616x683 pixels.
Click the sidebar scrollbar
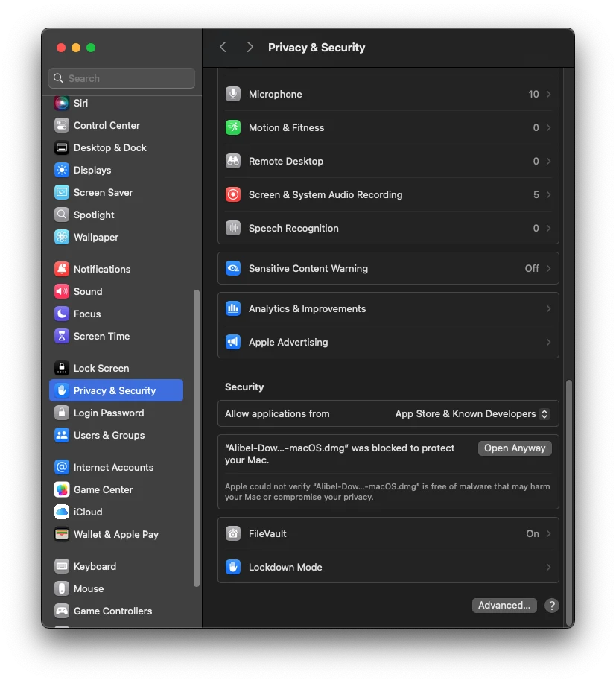point(197,438)
